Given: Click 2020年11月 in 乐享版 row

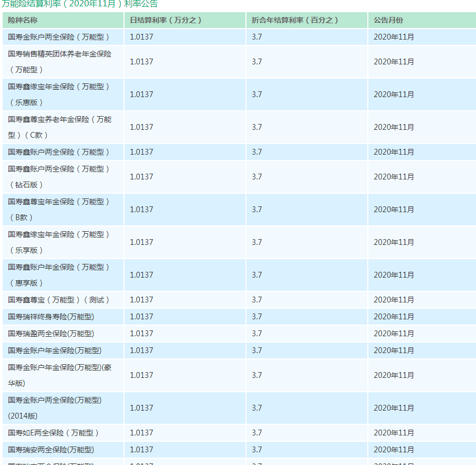Looking at the screenshot, I should click(x=394, y=242).
